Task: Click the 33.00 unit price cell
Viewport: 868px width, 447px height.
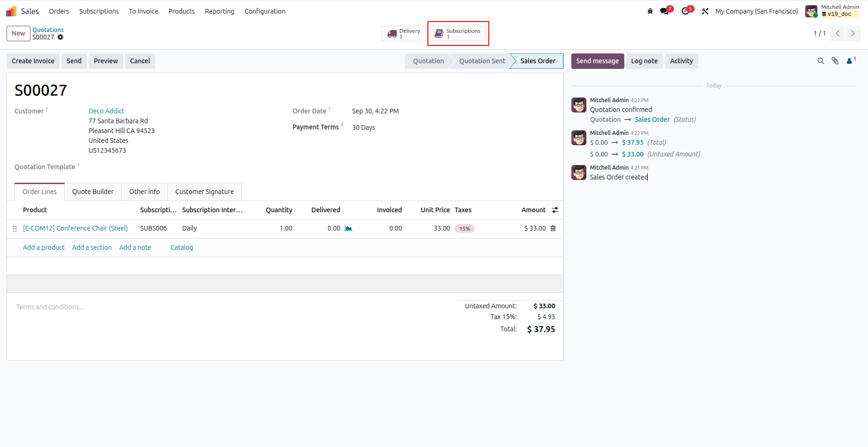Action: (441, 228)
